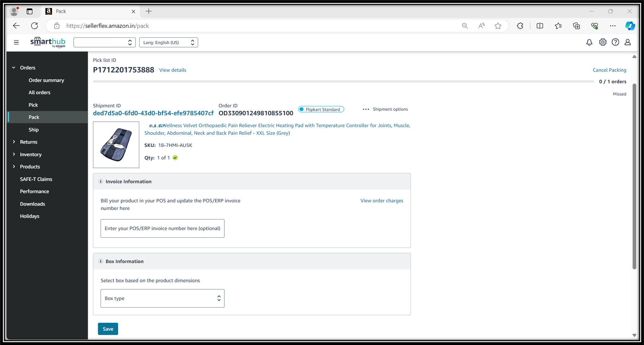Open Downloads in the sidebar
The height and width of the screenshot is (345, 644).
click(x=32, y=204)
